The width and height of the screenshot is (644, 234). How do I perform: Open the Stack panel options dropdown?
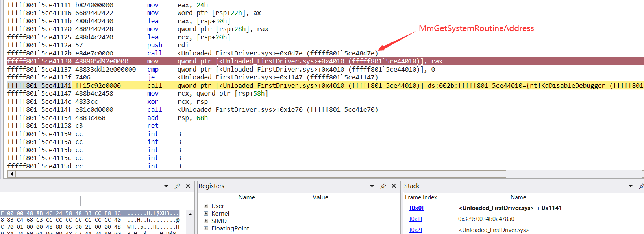click(631, 186)
